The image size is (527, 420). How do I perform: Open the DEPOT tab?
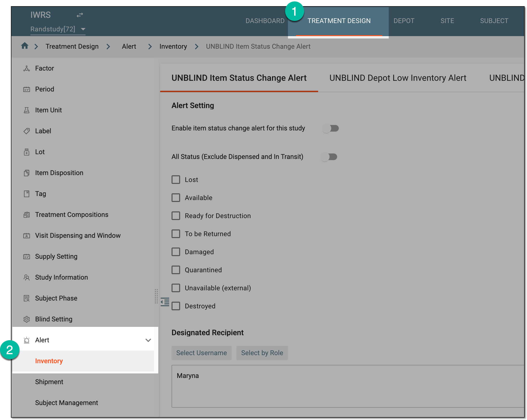pos(404,21)
